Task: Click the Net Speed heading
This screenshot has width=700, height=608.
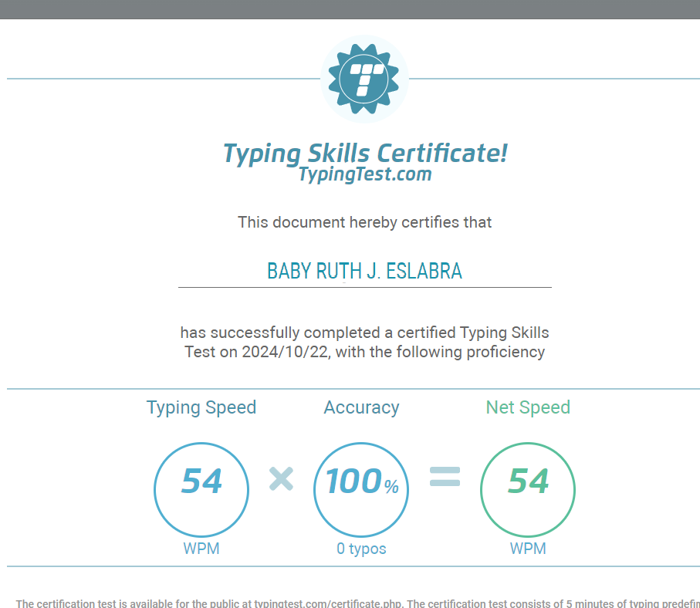Action: [x=528, y=407]
